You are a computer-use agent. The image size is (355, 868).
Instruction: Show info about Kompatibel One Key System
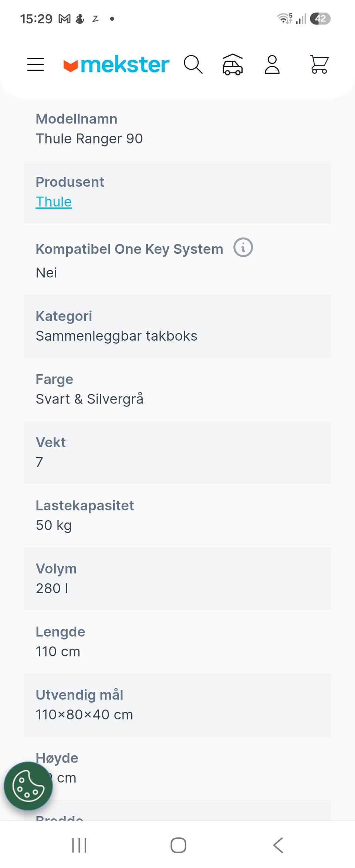pyautogui.click(x=243, y=247)
